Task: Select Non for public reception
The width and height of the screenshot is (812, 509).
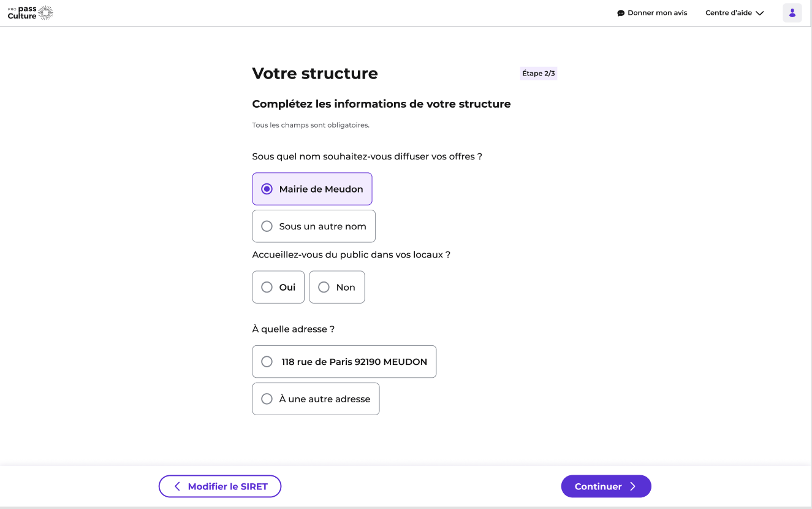Action: (x=337, y=287)
